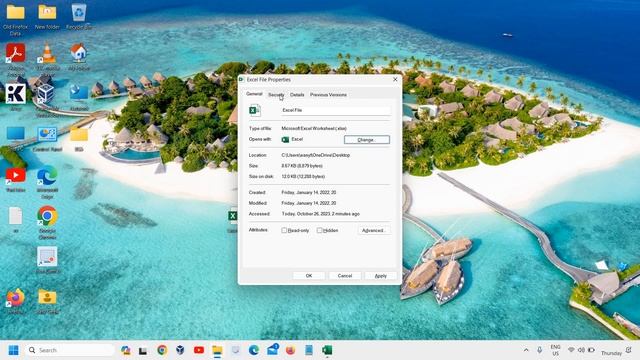The image size is (640, 360).
Task: Open the Previous Versions tab
Action: click(x=328, y=95)
